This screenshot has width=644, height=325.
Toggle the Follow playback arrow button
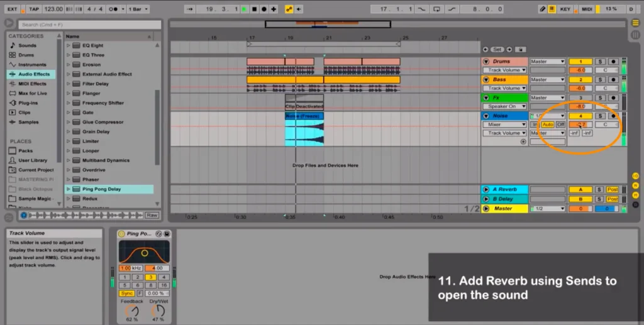[189, 9]
